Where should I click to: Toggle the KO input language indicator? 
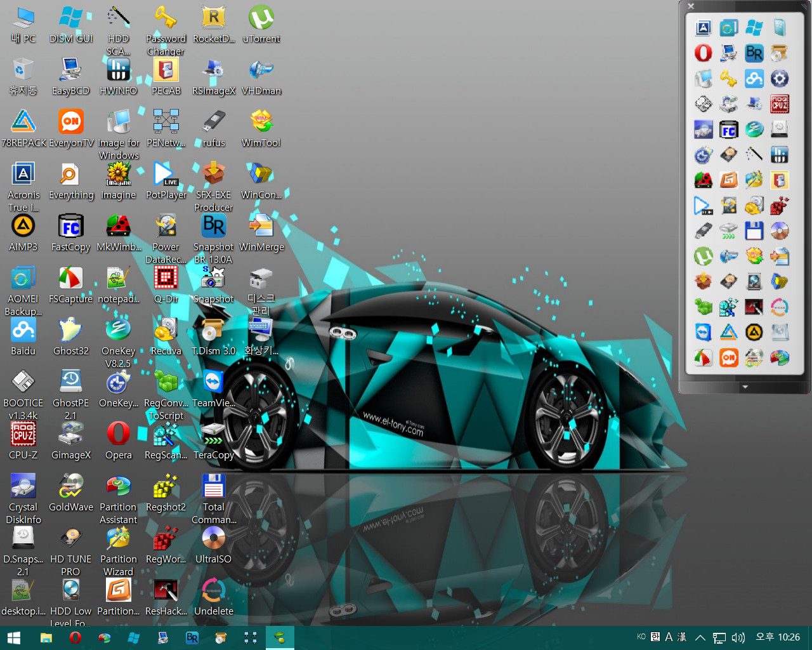coord(641,637)
